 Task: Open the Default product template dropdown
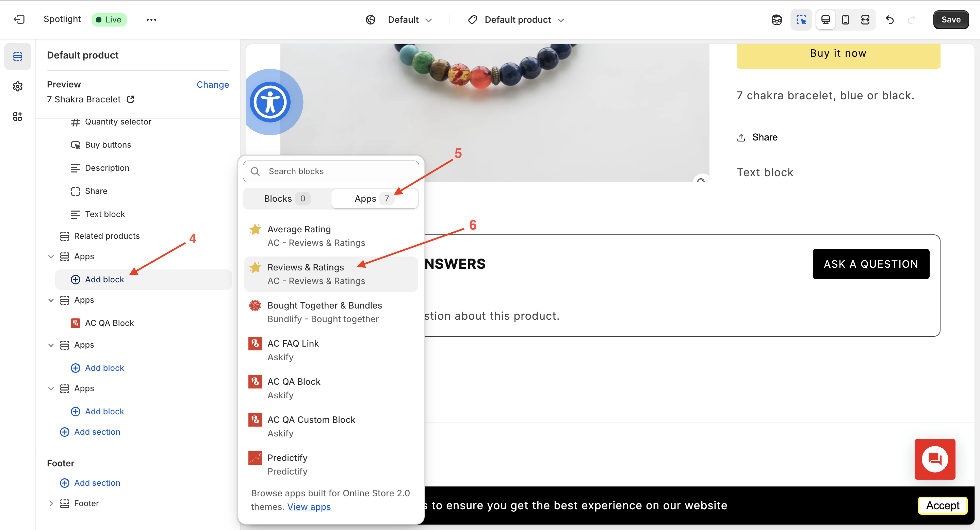click(524, 20)
